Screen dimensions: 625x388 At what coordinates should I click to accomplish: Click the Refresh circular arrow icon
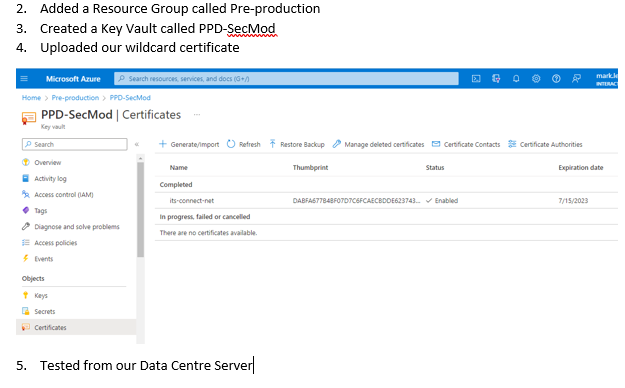point(231,144)
